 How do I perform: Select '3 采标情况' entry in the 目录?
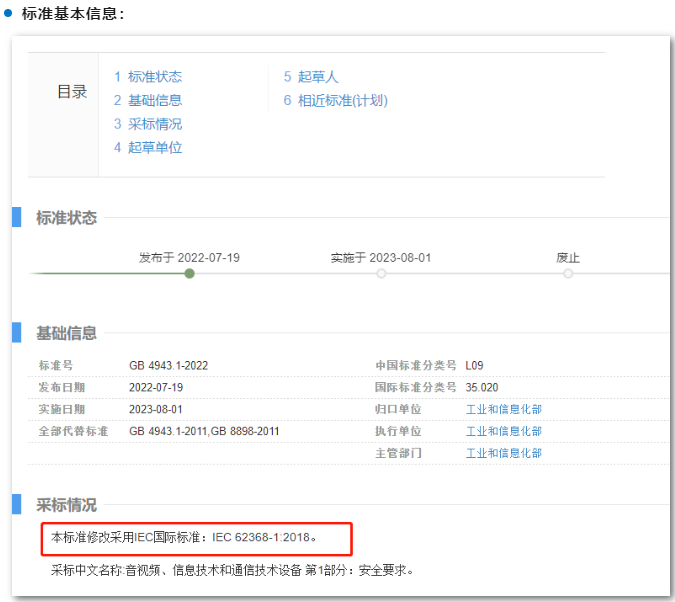(x=148, y=124)
